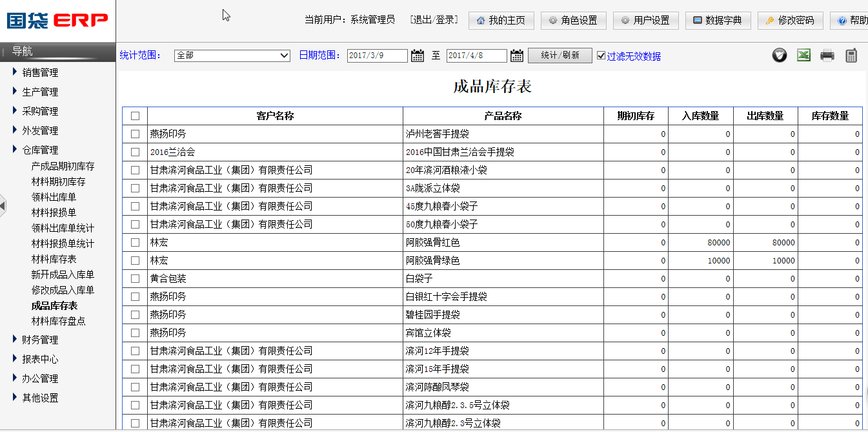The image size is (868, 432).
Task: Click the 退出/登录 link
Action: coord(434,20)
